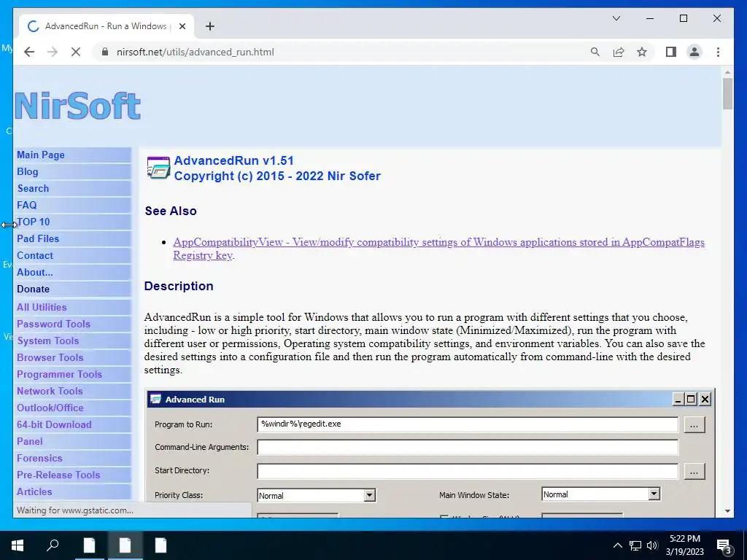Click browse button beside Start Directory
Screen dimensions: 747x560
click(x=694, y=471)
